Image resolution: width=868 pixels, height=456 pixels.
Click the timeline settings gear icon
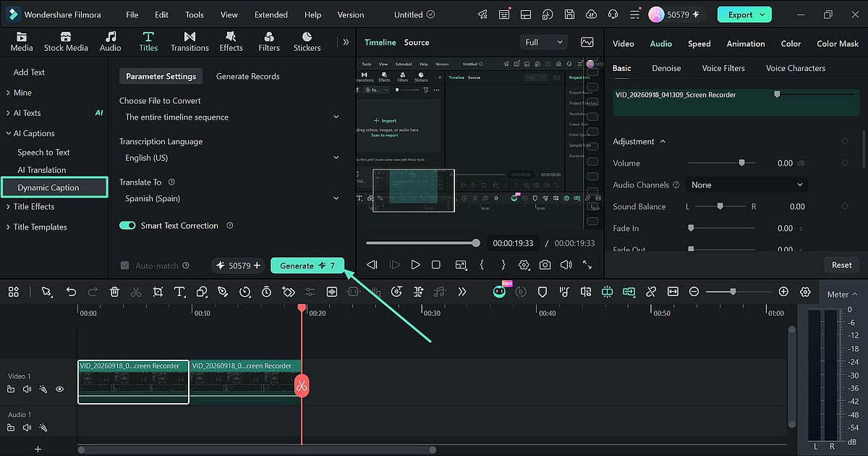(805, 292)
